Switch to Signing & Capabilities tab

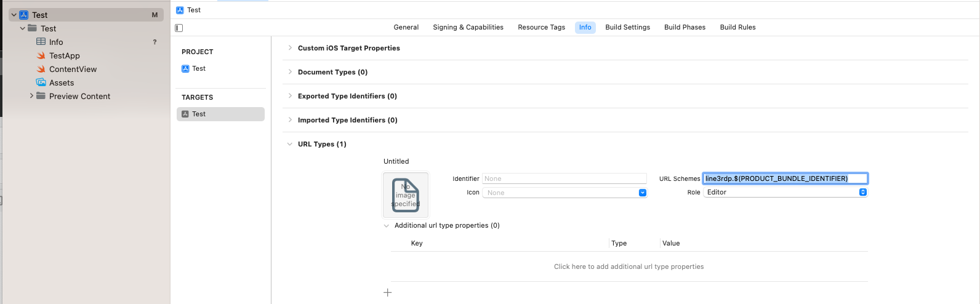468,27
